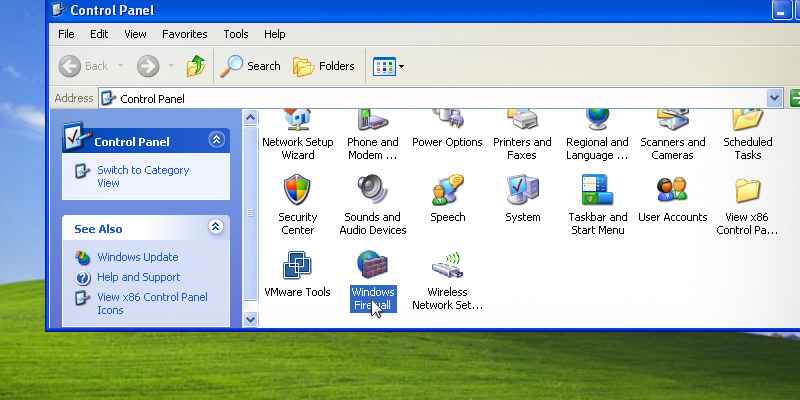800x400 pixels.
Task: Open the VMware Tools icon
Action: [x=297, y=266]
